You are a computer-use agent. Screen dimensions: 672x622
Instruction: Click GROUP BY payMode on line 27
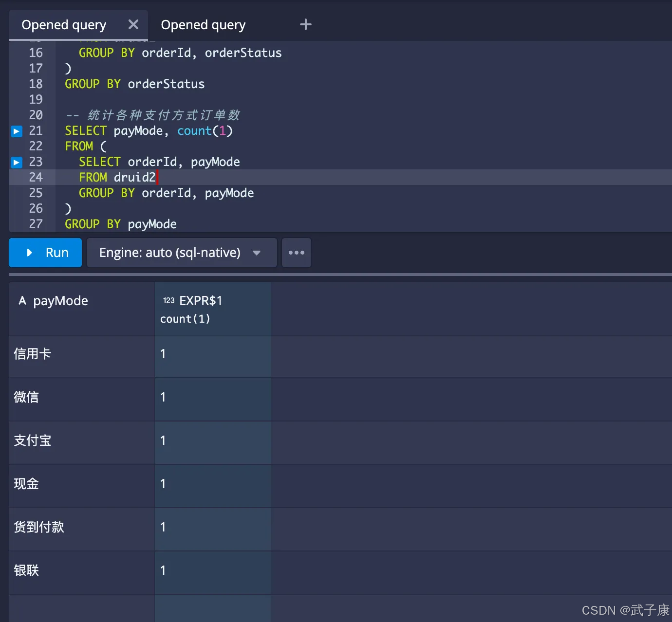121,224
